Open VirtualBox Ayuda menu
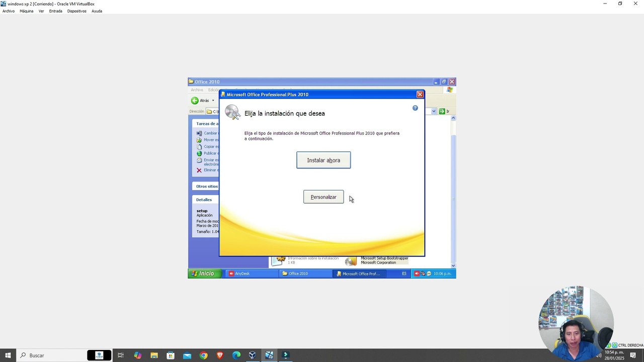The image size is (644, 362). (97, 11)
